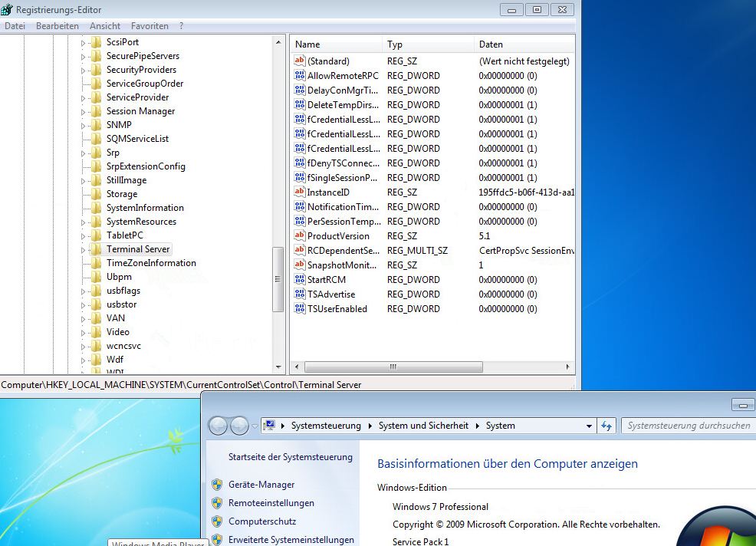Viewport: 756px width, 546px height.
Task: Click the usbstor folder icon
Action: click(96, 304)
